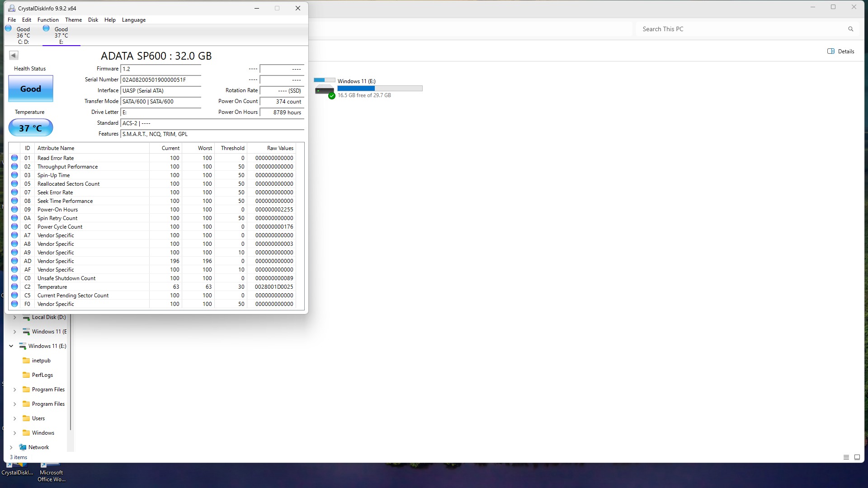Open the Disk menu

(x=93, y=20)
